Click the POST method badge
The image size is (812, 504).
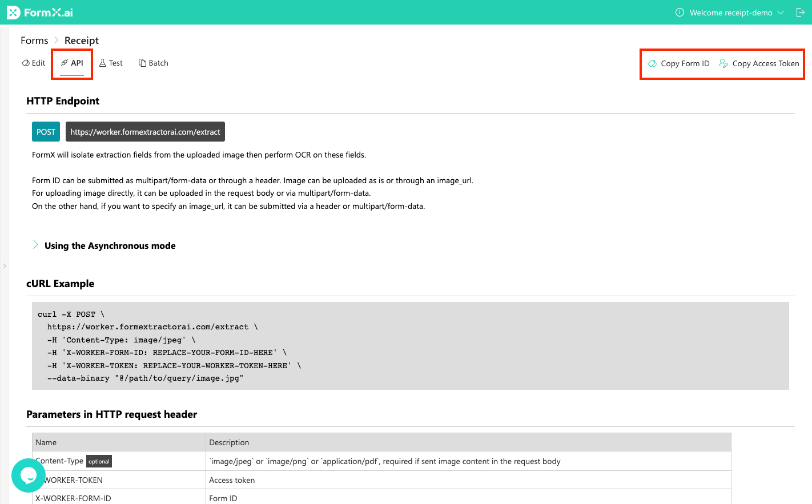point(46,131)
